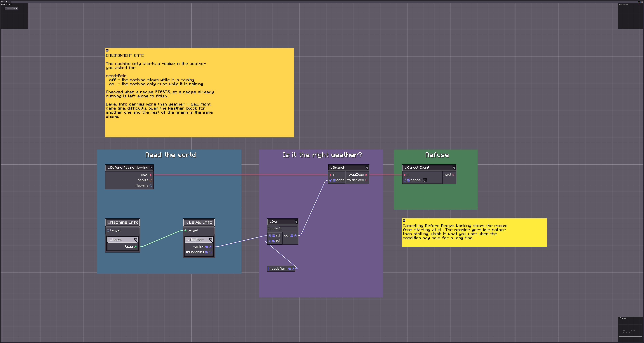Click the Cancel Event in exec port
The width and height of the screenshot is (644, 343).
tap(405, 175)
